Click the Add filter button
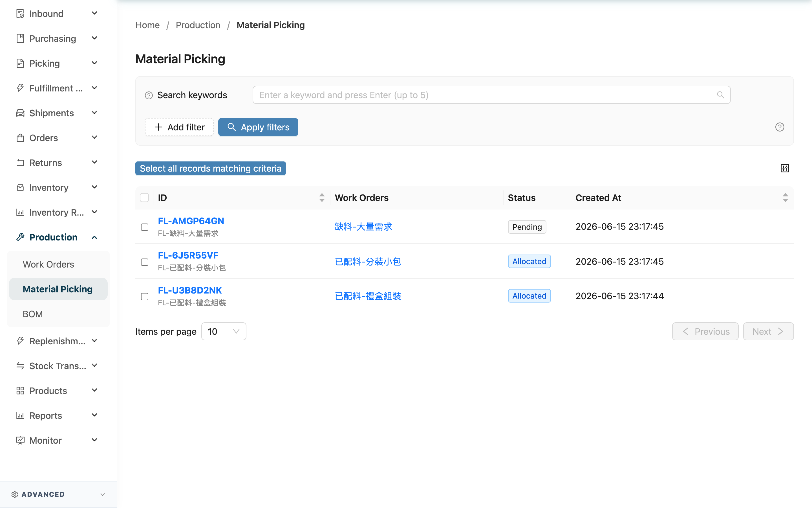Viewport: 812px width, 508px height. tap(179, 127)
